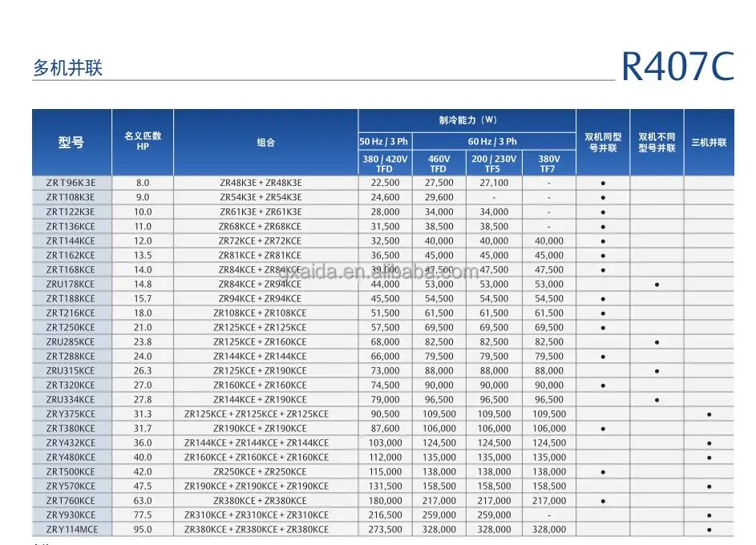Select the ZRY375KCE model cell

(71, 414)
